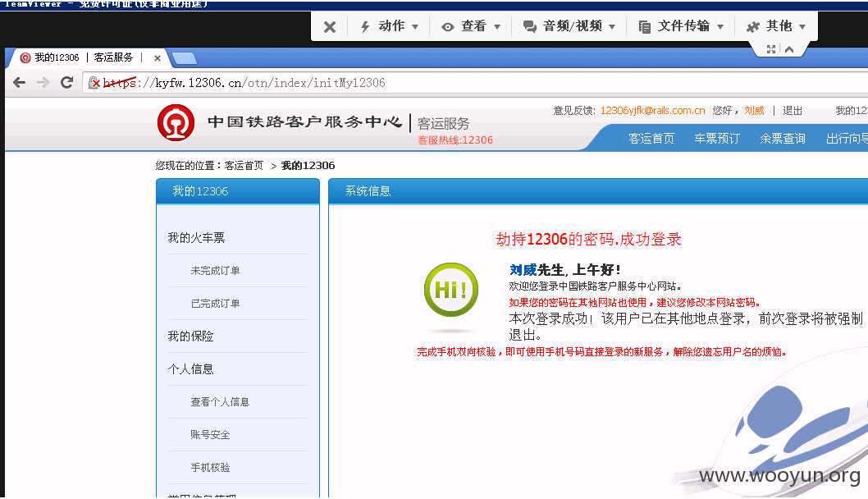
Task: Open 个人信息 in sidebar
Action: (x=190, y=369)
